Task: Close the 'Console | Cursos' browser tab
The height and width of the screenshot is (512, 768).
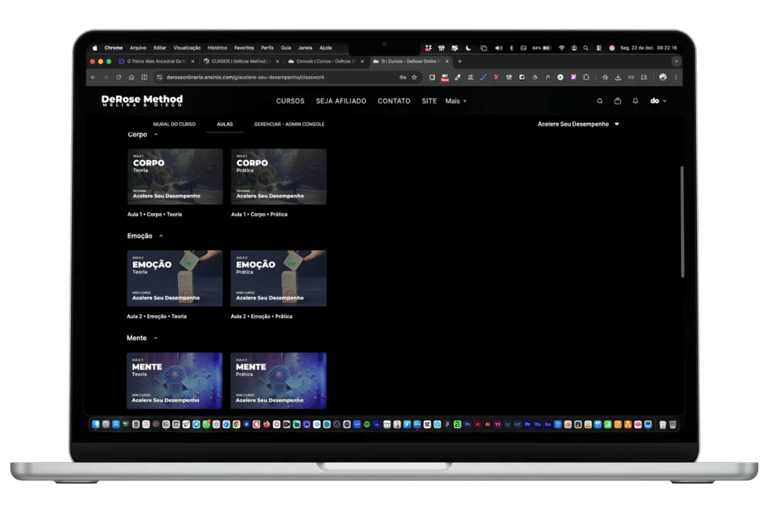Action: click(x=362, y=62)
